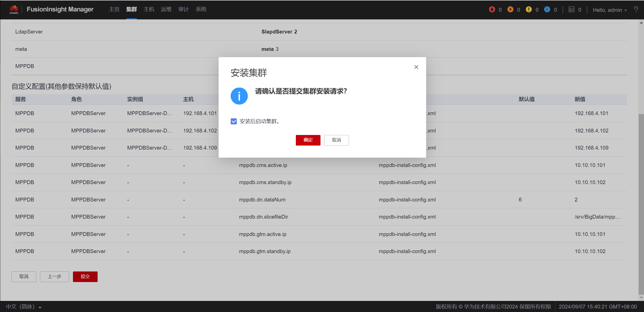Open 审计 menu
This screenshot has height=312, width=644.
coord(184,9)
